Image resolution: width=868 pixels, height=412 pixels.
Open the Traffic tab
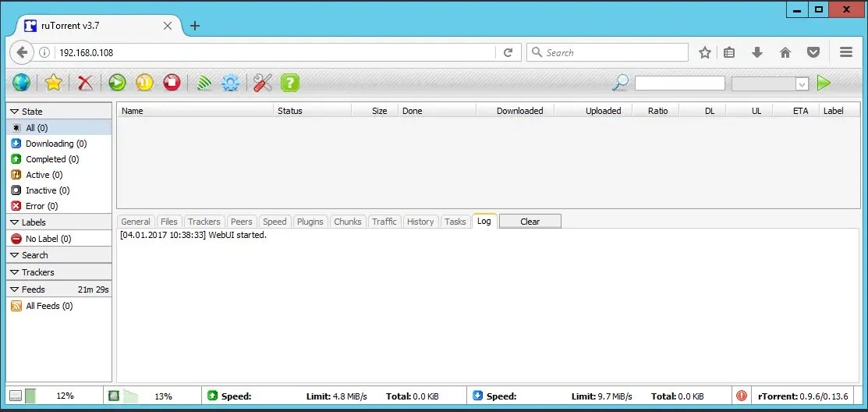[384, 222]
